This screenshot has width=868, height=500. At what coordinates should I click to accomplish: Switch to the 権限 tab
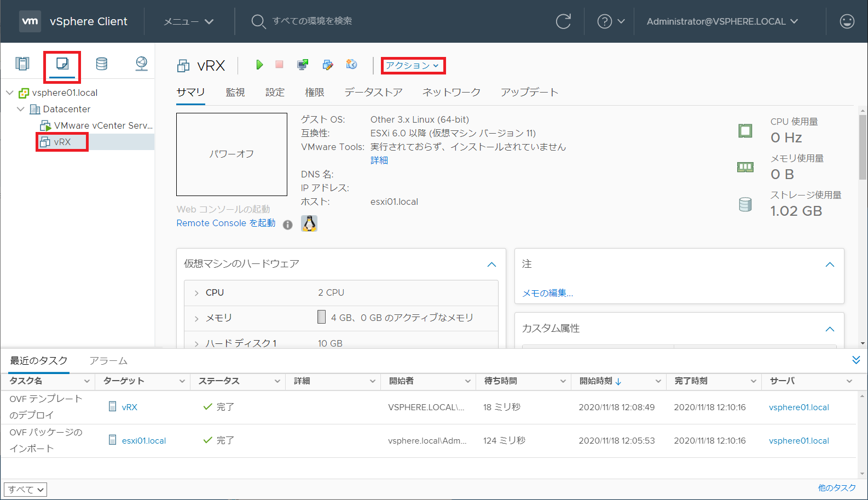pyautogui.click(x=314, y=92)
